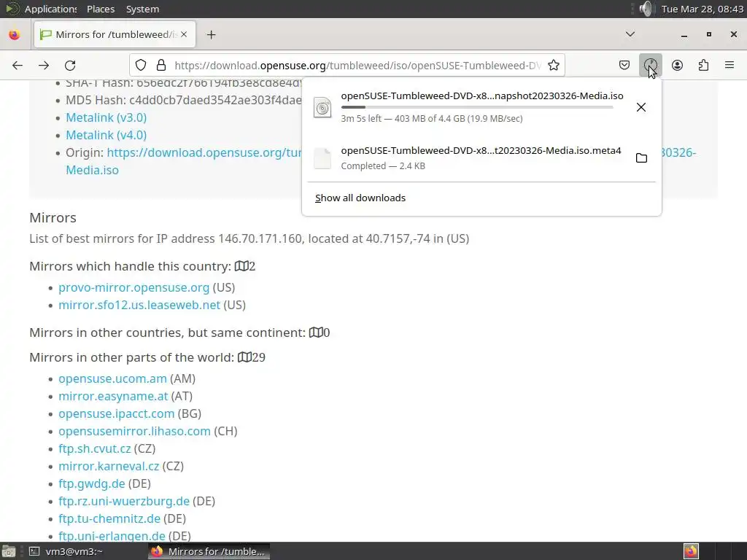This screenshot has width=747, height=560.
Task: Open ftp.rz.uni-wuerzburg.de mirror link
Action: [x=124, y=502]
